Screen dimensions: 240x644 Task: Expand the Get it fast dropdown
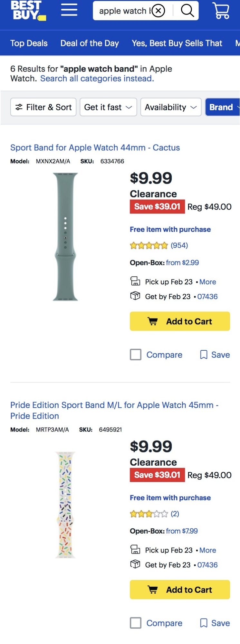coord(108,107)
